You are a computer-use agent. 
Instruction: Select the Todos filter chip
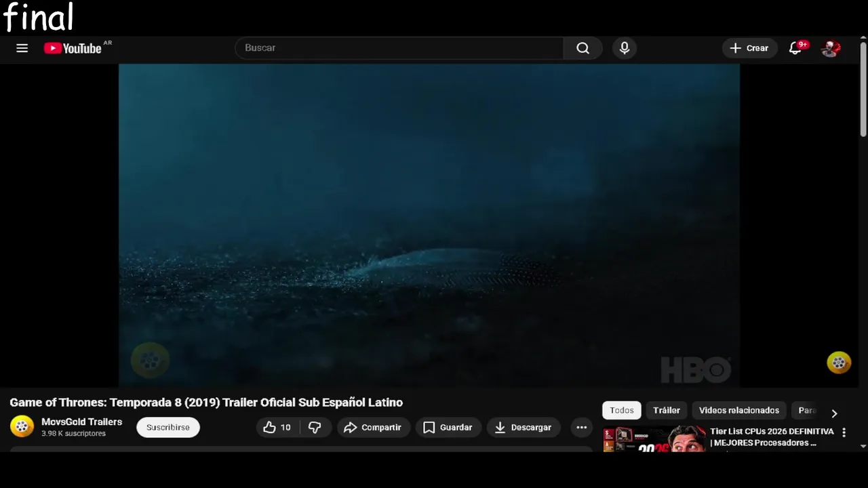coord(622,410)
